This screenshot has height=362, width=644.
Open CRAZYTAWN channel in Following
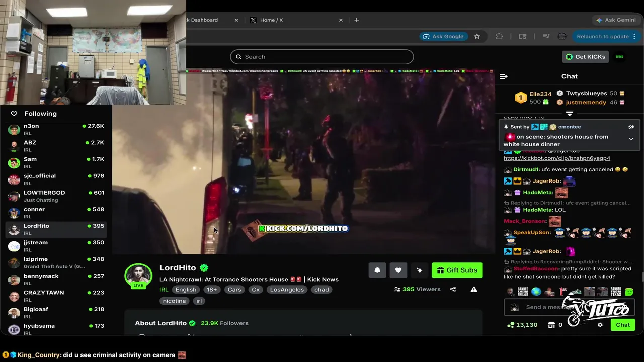pyautogui.click(x=56, y=296)
